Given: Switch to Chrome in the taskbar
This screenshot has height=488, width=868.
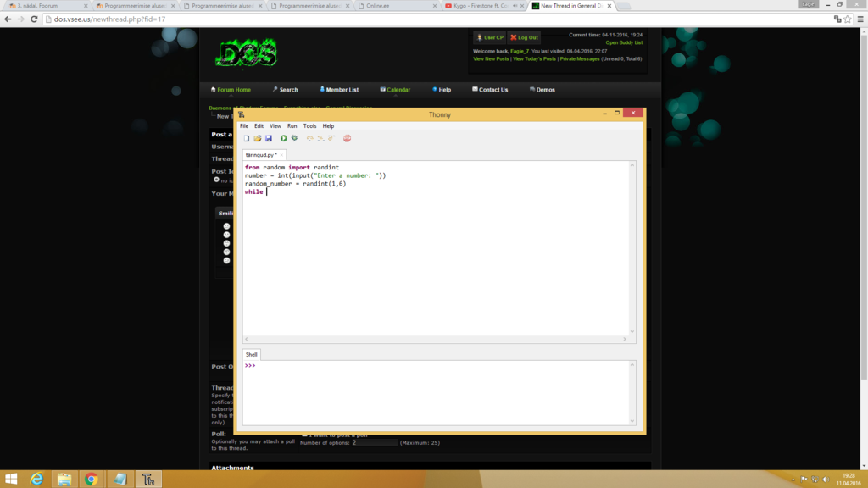Looking at the screenshot, I should click(x=92, y=480).
